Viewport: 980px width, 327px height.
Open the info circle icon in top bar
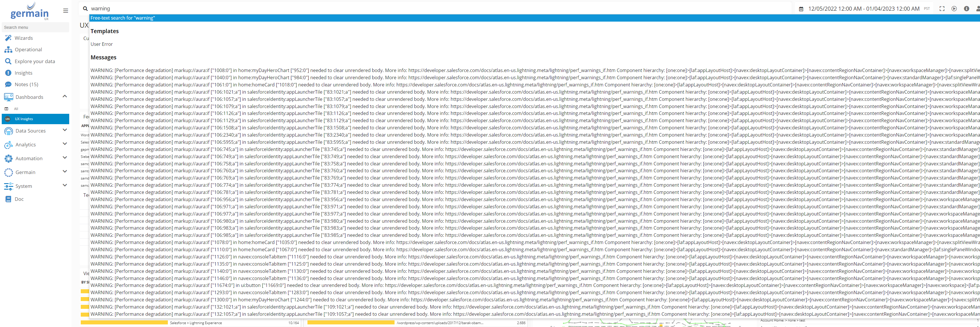click(x=966, y=9)
